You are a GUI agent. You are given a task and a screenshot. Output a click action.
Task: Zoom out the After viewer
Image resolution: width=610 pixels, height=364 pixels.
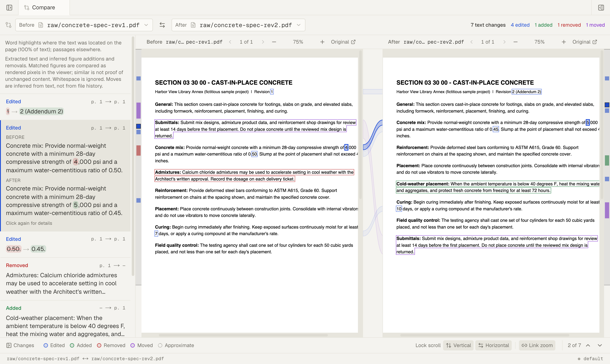pos(516,42)
